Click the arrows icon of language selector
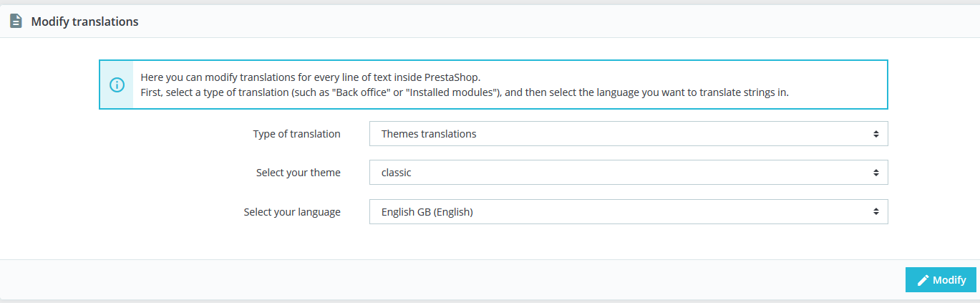The height and width of the screenshot is (303, 980). [875, 212]
